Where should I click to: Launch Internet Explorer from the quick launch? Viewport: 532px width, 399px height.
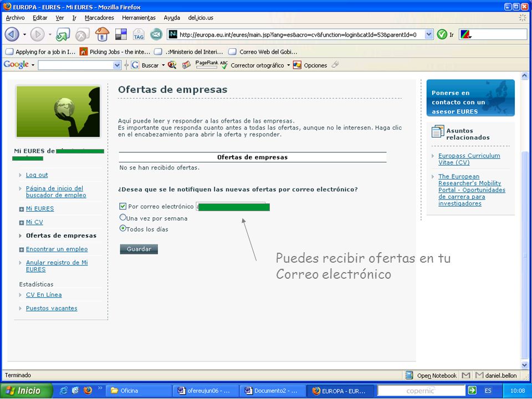click(x=63, y=391)
